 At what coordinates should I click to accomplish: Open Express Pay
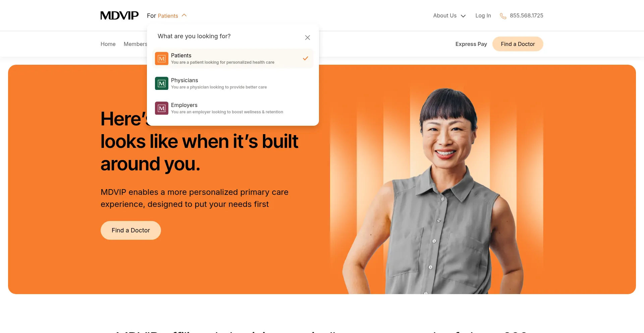[471, 44]
